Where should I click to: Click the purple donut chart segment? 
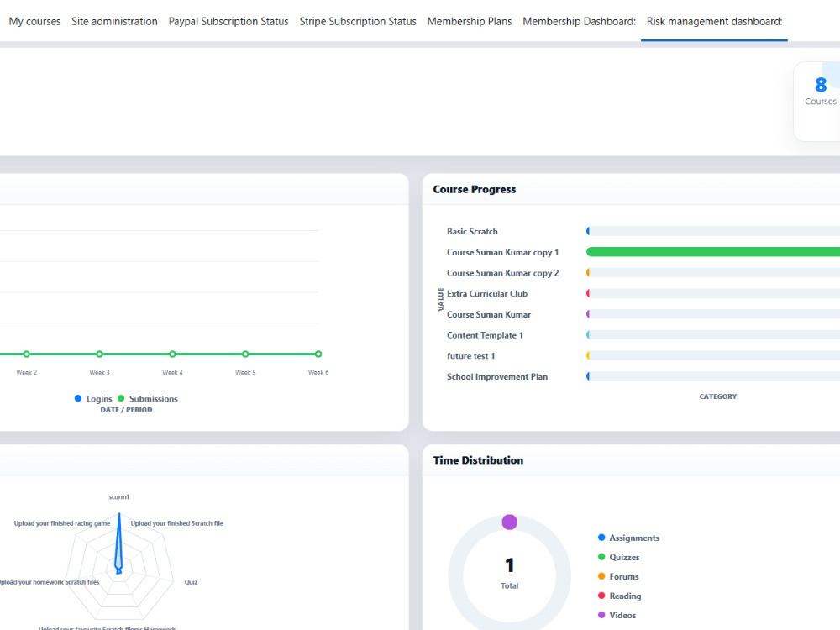point(510,522)
